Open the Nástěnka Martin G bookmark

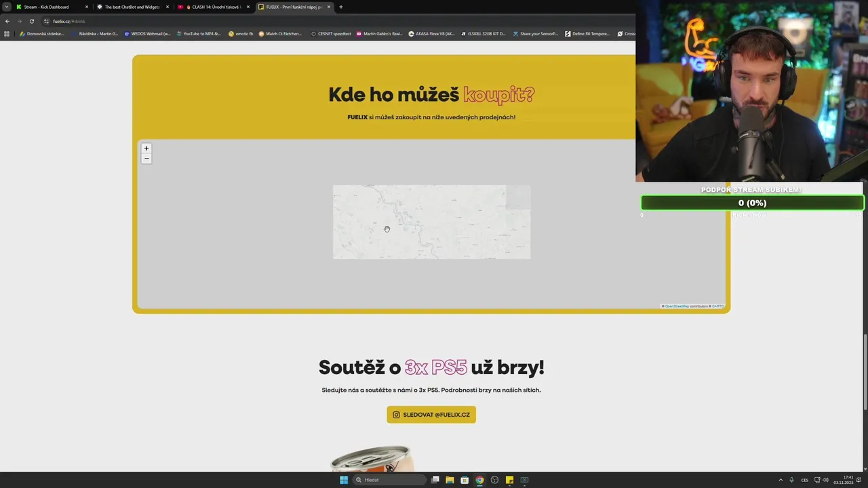(x=95, y=33)
